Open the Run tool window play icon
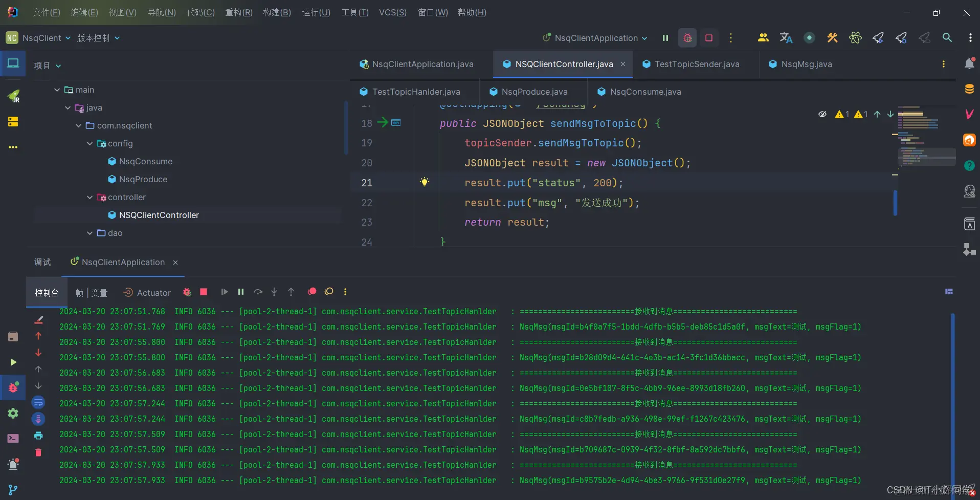The height and width of the screenshot is (500, 980). [x=13, y=362]
